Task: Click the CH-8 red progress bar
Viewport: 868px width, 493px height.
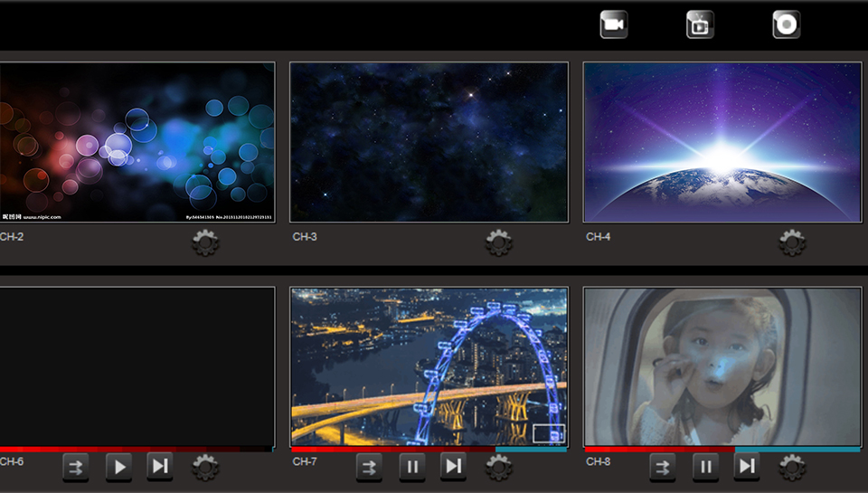Action: click(x=659, y=449)
